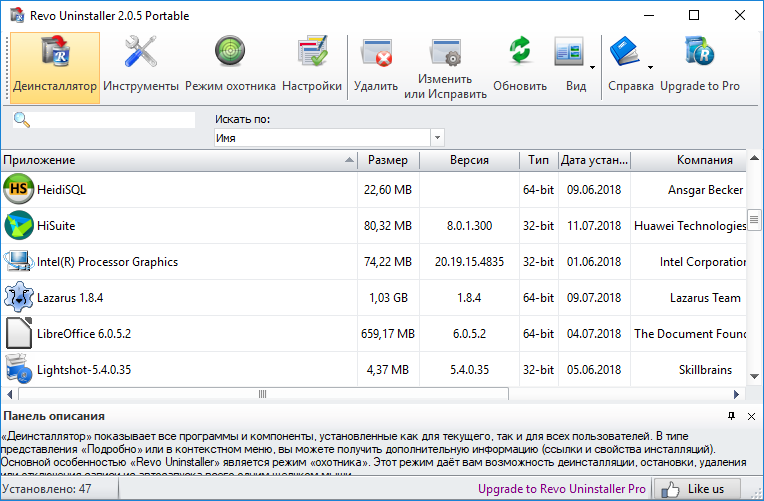The height and width of the screenshot is (501, 764).
Task: Activate Режим охотника hunter mode
Action: [230, 68]
